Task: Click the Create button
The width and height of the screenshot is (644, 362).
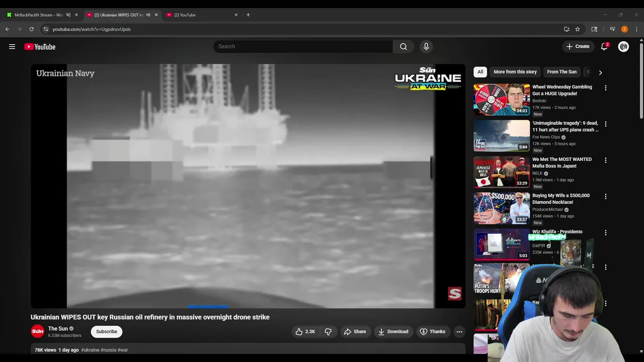Action: 578,46
